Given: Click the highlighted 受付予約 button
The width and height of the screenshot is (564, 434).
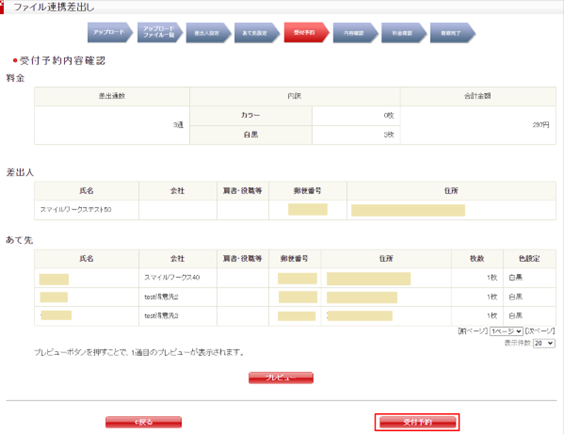Looking at the screenshot, I should coord(417,422).
